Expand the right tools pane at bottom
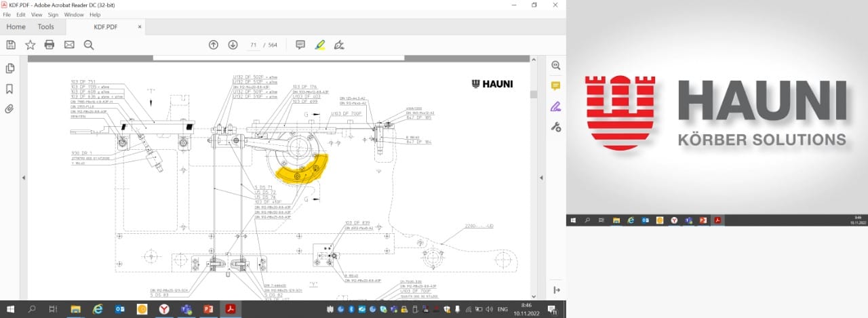Viewport: 868px width, 318px height. pyautogui.click(x=556, y=290)
